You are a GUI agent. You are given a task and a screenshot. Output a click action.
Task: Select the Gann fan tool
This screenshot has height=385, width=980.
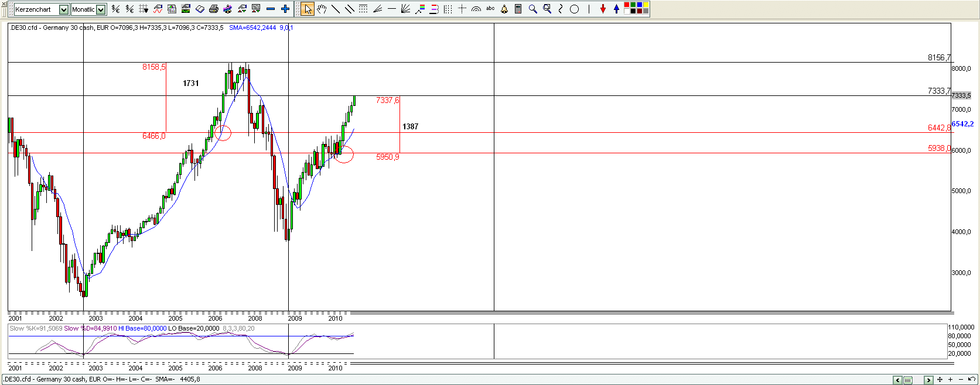[405, 9]
